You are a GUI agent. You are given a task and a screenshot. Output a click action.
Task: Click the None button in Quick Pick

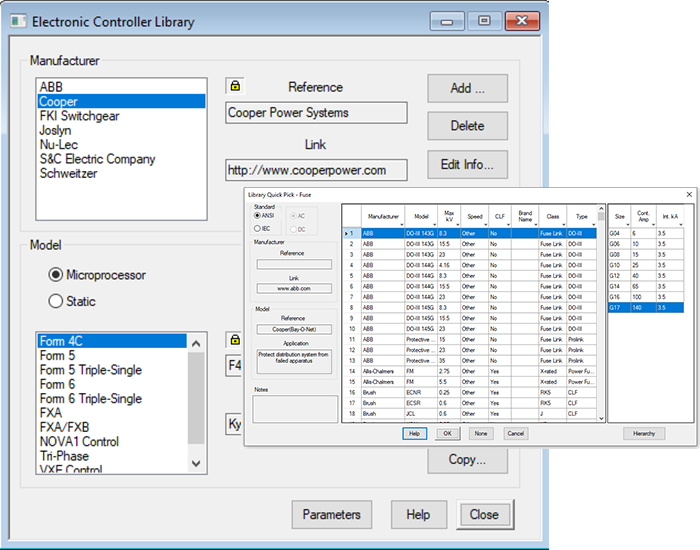point(481,433)
